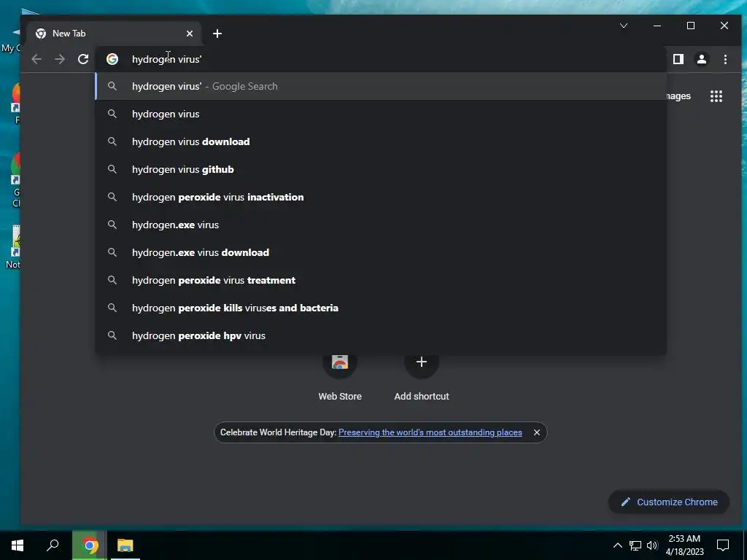The image size is (747, 560).
Task: Close the New Tab tab
Action: (190, 34)
